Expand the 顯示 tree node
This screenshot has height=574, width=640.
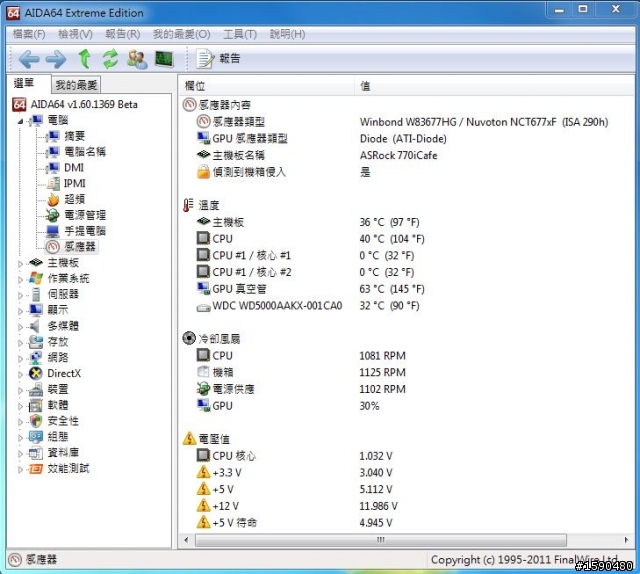[x=20, y=311]
